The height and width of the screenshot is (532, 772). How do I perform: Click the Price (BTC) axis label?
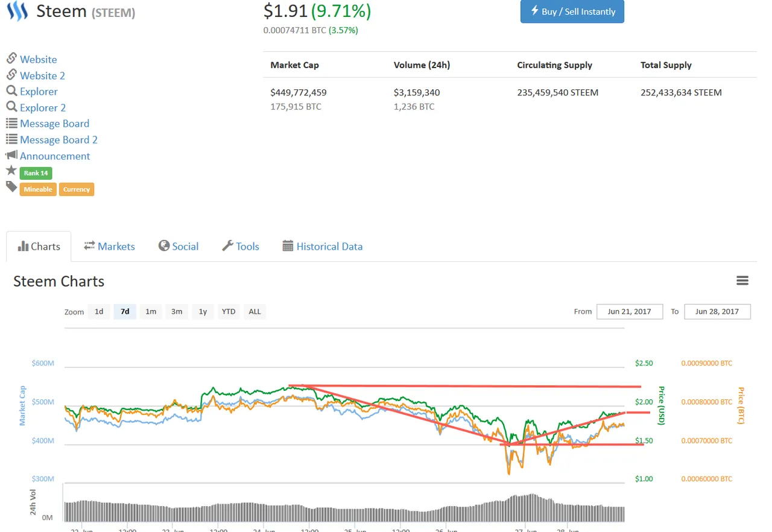[741, 405]
